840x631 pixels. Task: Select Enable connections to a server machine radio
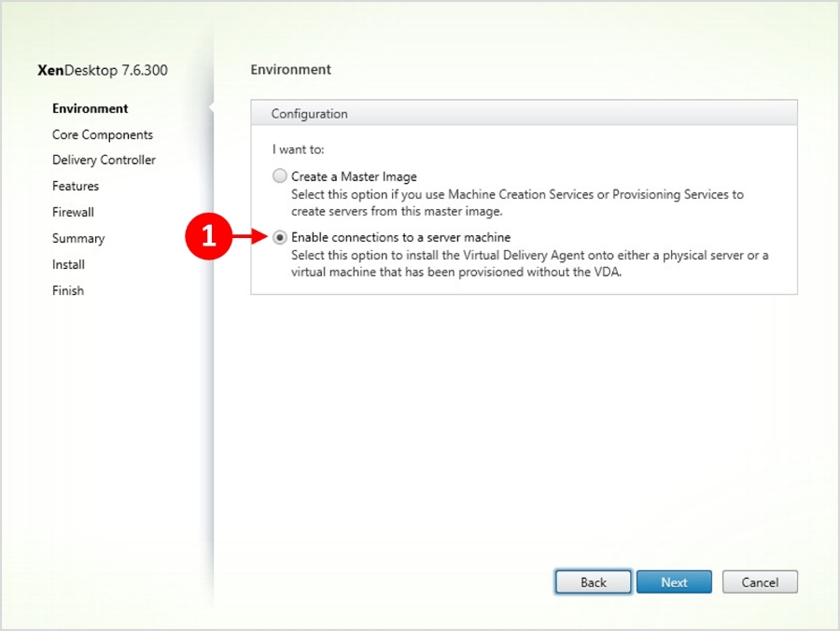[x=280, y=237]
